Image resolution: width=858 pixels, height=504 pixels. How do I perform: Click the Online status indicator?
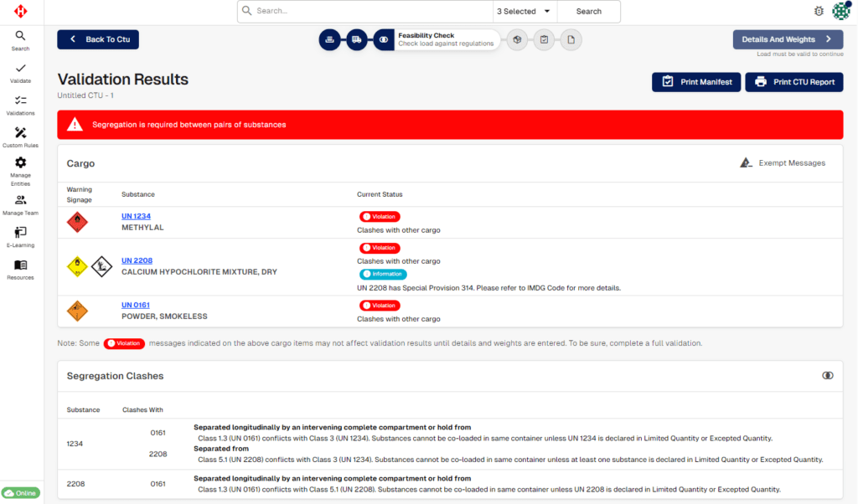tap(21, 493)
